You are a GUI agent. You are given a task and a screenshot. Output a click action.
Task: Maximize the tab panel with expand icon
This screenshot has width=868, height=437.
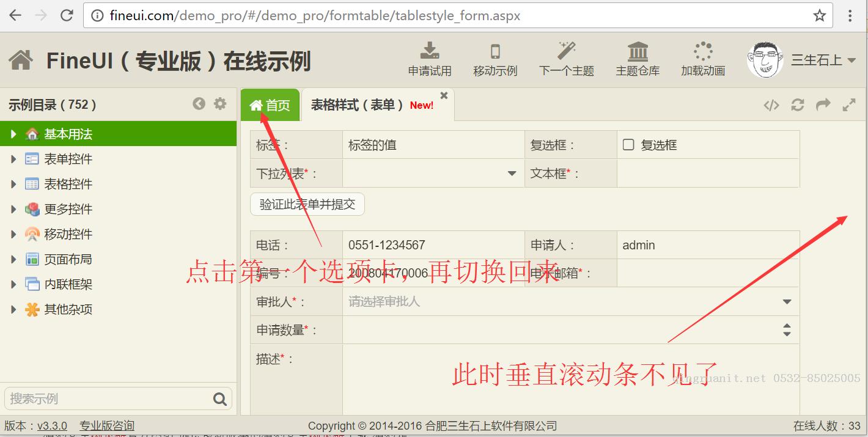click(849, 105)
